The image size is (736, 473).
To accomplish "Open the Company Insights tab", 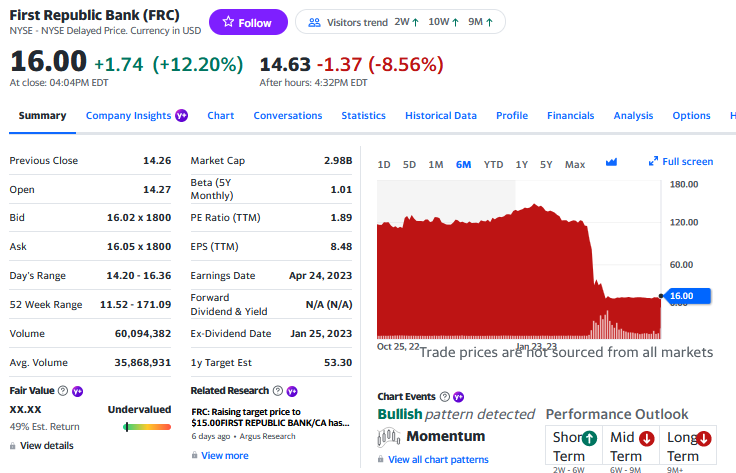I will (128, 115).
